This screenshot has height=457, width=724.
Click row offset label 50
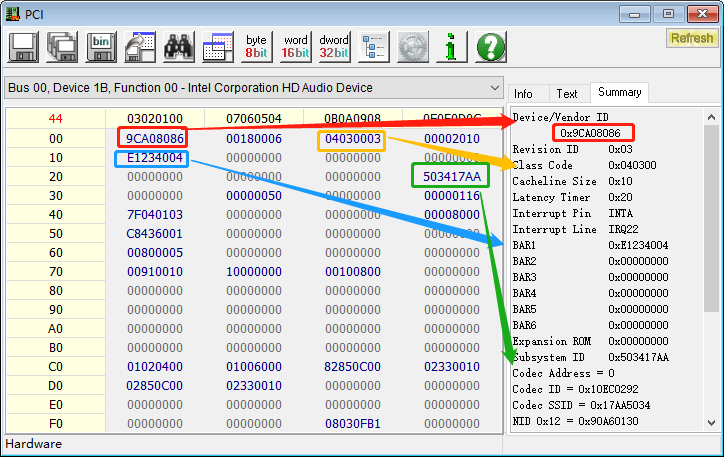[55, 234]
